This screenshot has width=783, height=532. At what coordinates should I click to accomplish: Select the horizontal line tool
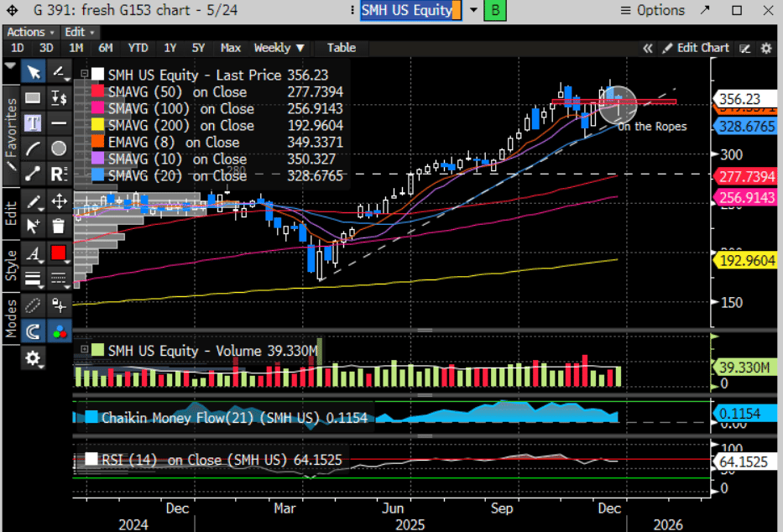(60, 123)
